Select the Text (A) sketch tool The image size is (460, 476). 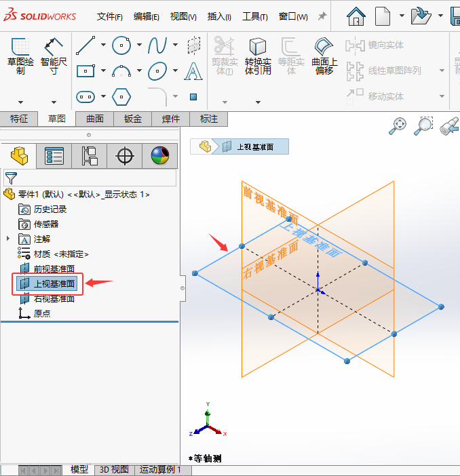pyautogui.click(x=193, y=71)
